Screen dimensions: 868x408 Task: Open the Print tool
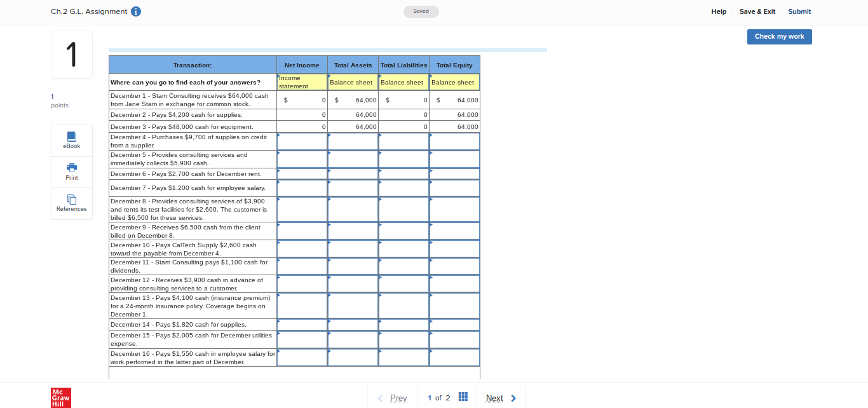click(71, 172)
